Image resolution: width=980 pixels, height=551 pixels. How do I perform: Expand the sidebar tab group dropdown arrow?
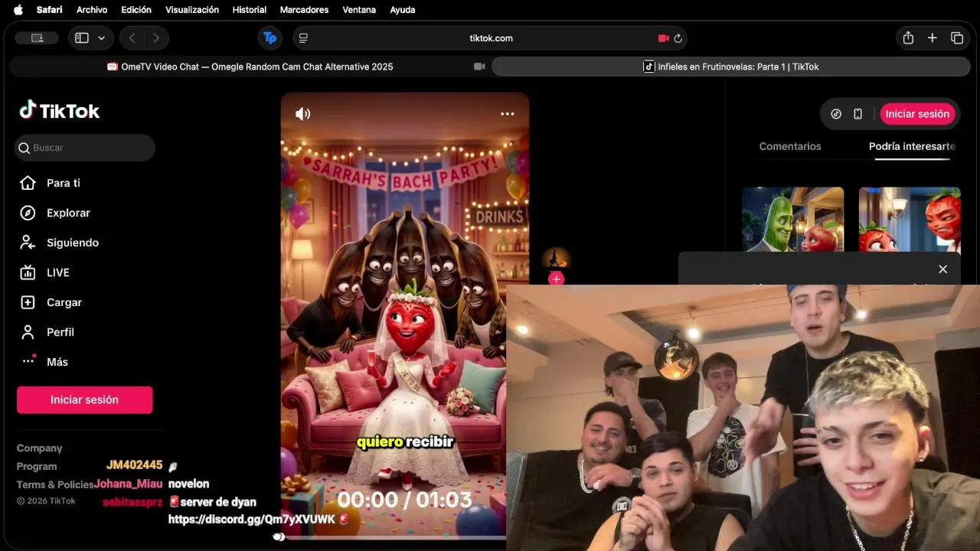tap(102, 38)
